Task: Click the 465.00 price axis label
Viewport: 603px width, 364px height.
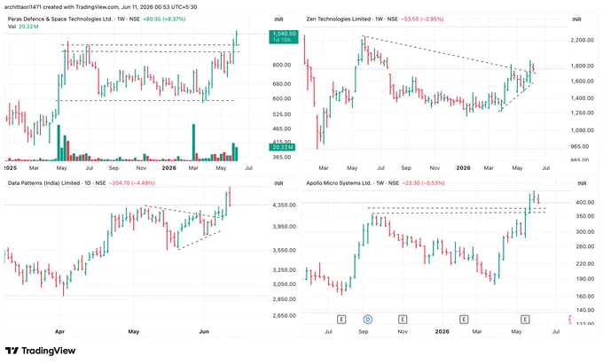Action: point(282,129)
